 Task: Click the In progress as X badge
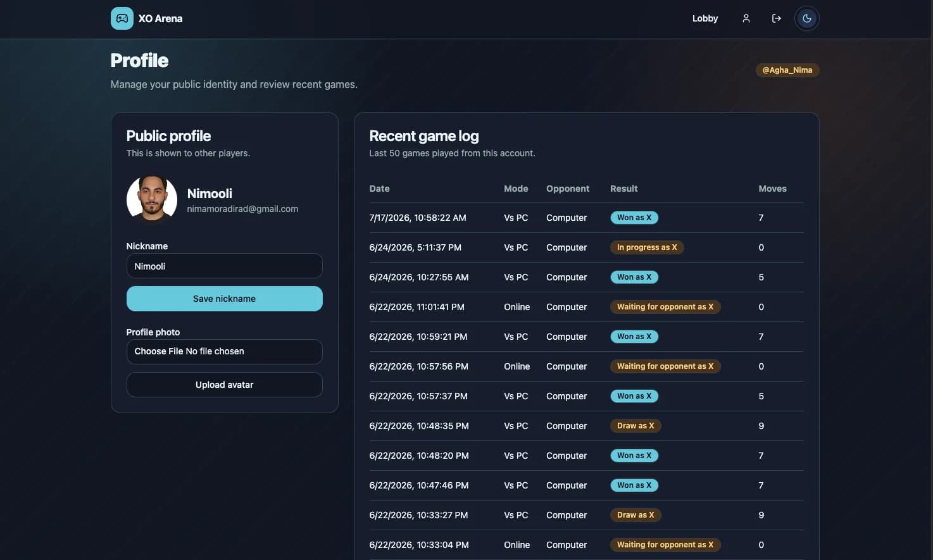click(647, 247)
